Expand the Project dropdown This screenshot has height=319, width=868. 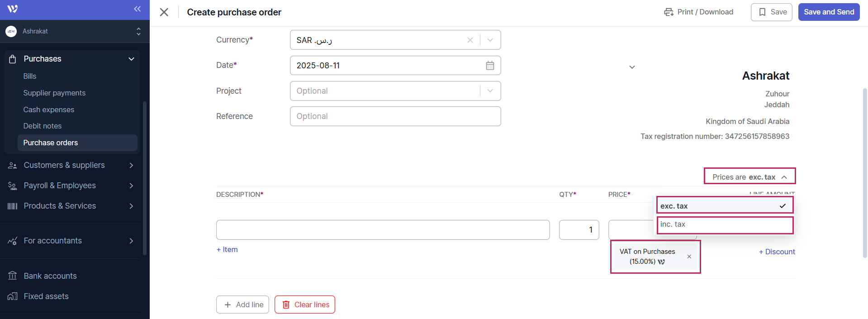pyautogui.click(x=490, y=91)
